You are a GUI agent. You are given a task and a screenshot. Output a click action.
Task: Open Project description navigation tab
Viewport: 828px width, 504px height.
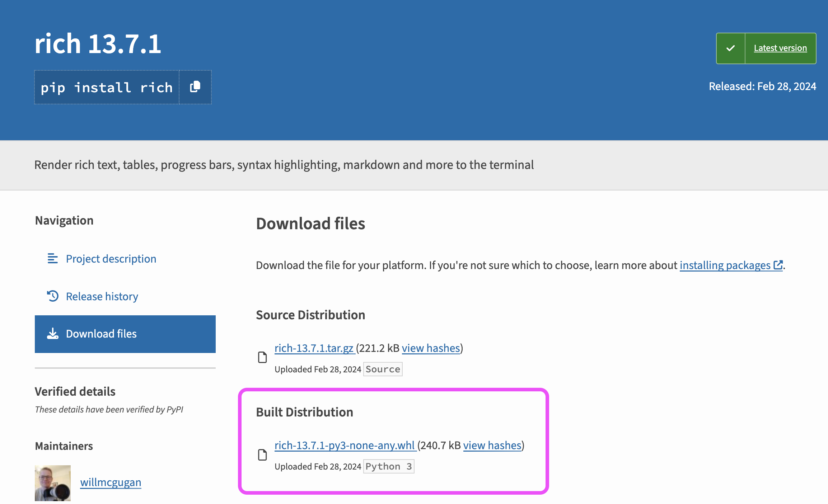(111, 259)
